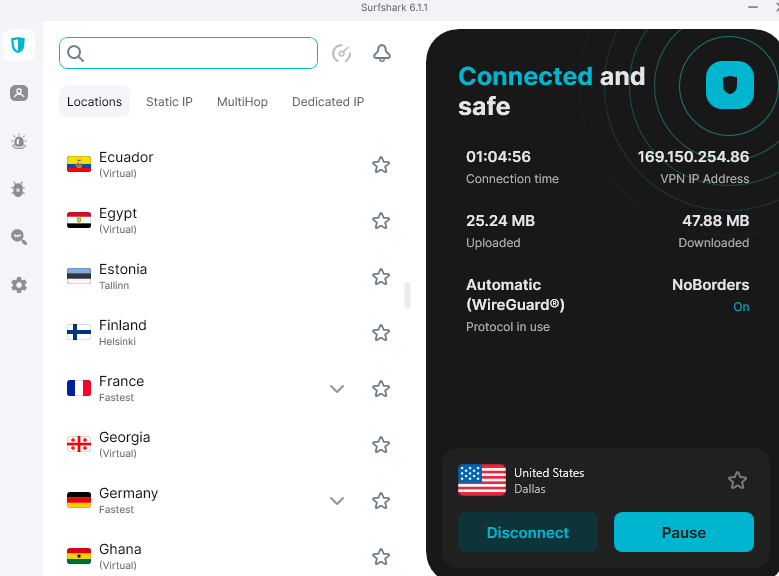Image resolution: width=779 pixels, height=576 pixels.
Task: Click the Ghana flag icon
Action: pyautogui.click(x=79, y=556)
